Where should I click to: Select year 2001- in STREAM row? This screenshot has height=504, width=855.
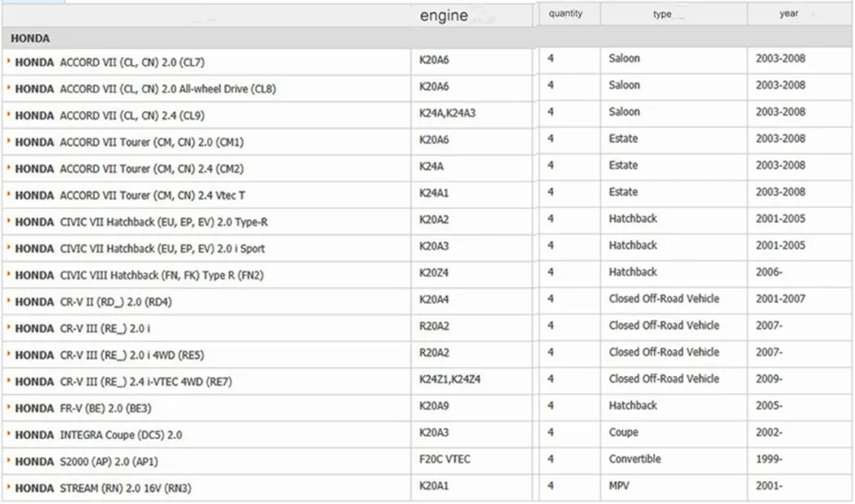769,486
